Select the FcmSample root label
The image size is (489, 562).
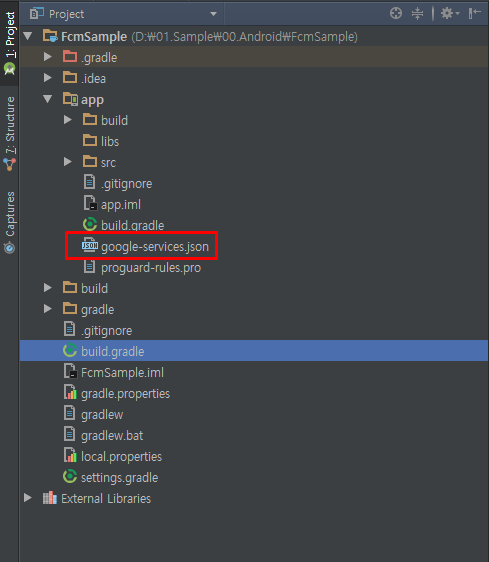click(x=94, y=37)
